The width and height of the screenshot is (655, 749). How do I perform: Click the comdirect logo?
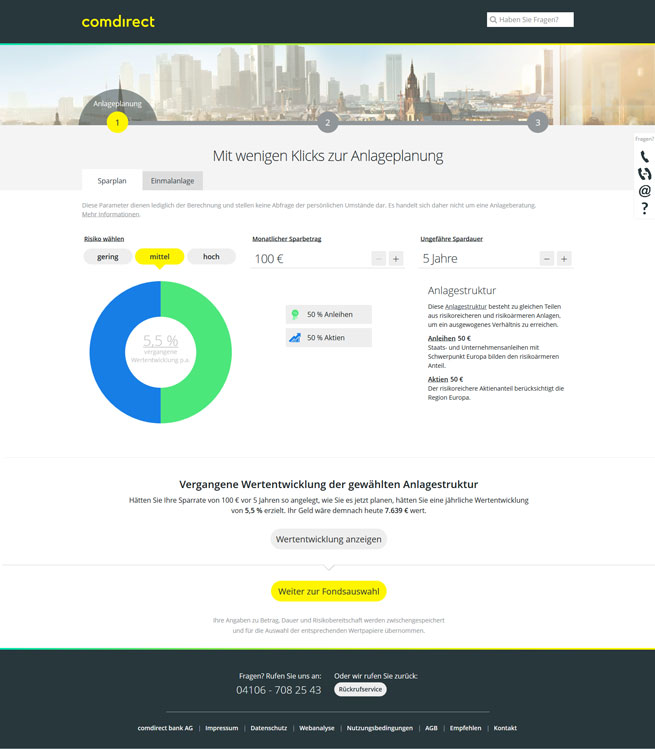click(118, 21)
